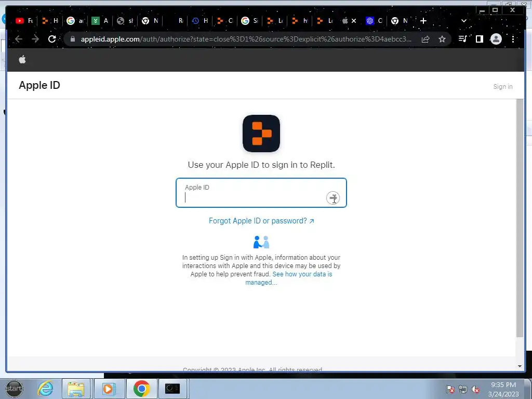Open the Google tab labeled 'Si'

pyautogui.click(x=250, y=21)
